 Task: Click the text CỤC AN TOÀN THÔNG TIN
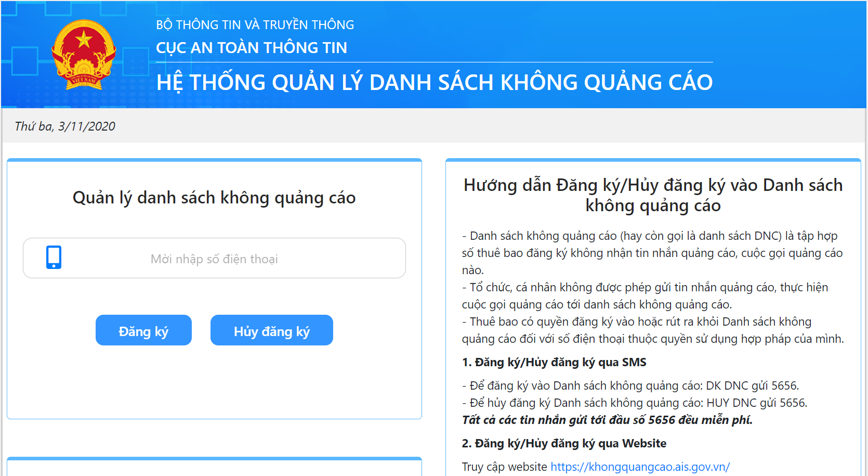pos(252,47)
